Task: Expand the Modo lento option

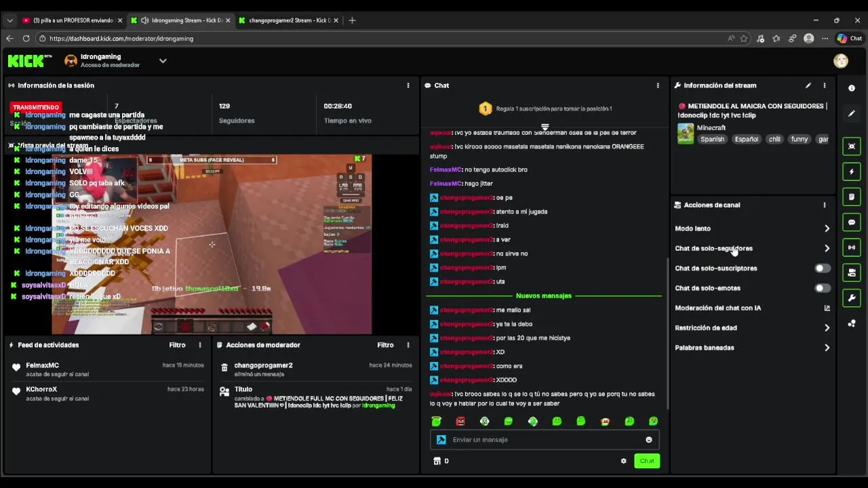Action: [x=752, y=228]
